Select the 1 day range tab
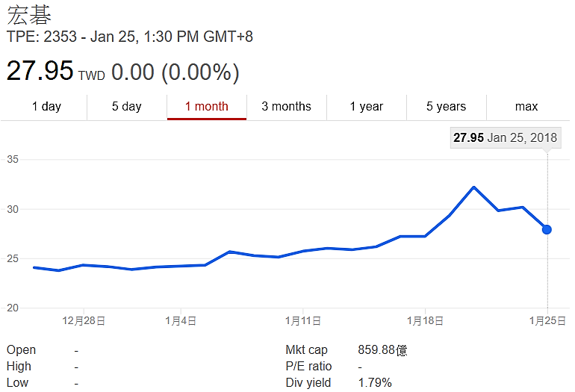 [46, 106]
